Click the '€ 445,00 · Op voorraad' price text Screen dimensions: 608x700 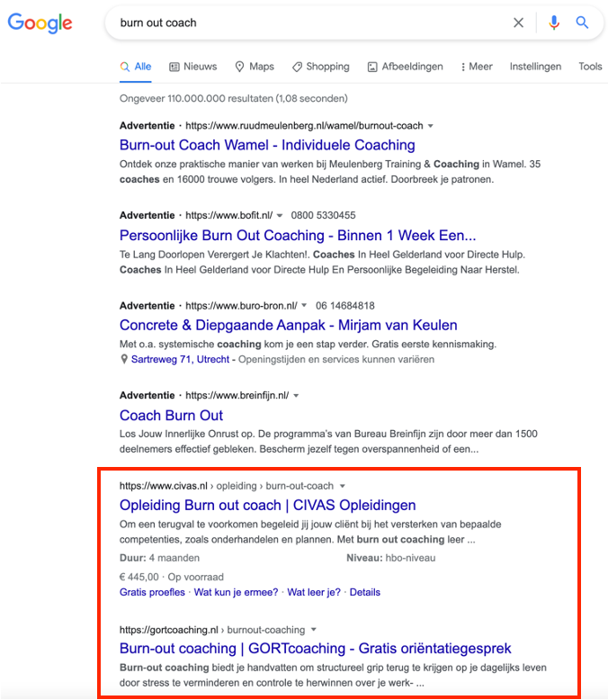172,577
